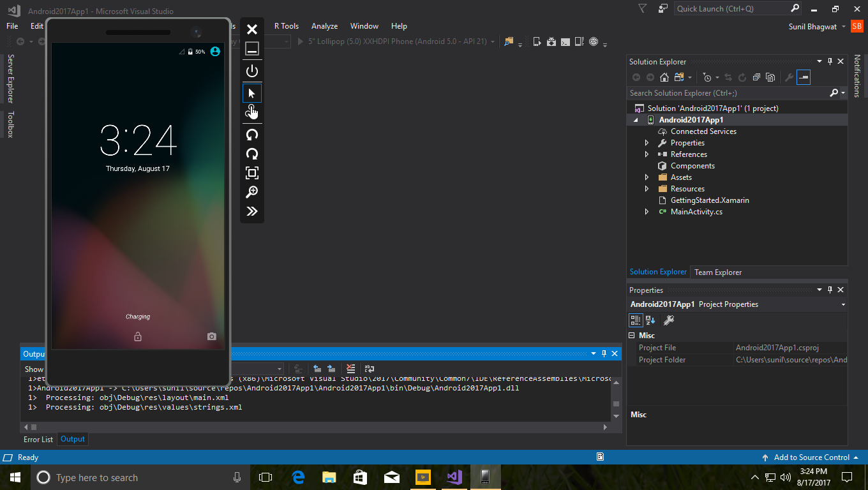Screen dimensions: 868x490
Task: Expand the MainActivity.cs node
Action: (x=647, y=212)
